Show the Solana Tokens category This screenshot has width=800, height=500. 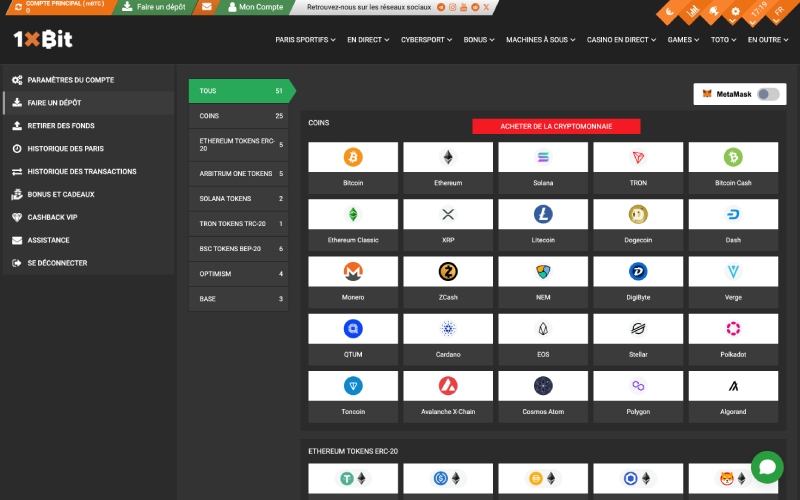(238, 198)
